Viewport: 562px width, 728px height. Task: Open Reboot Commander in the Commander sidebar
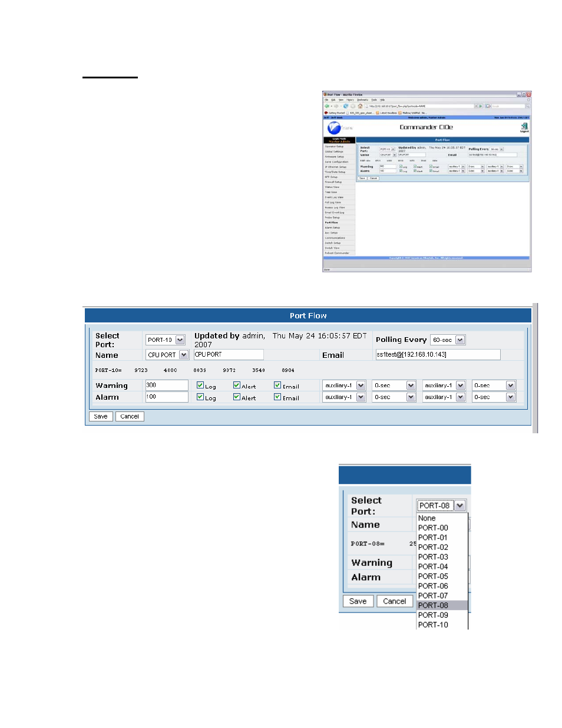tap(337, 253)
